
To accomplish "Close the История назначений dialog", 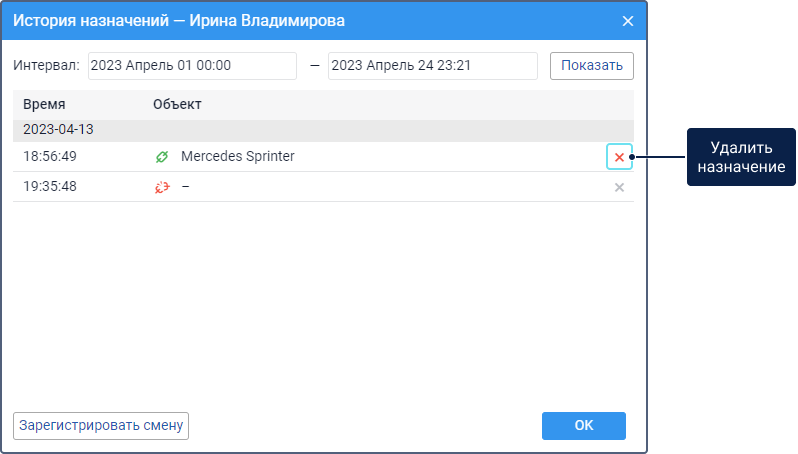I will (x=628, y=21).
